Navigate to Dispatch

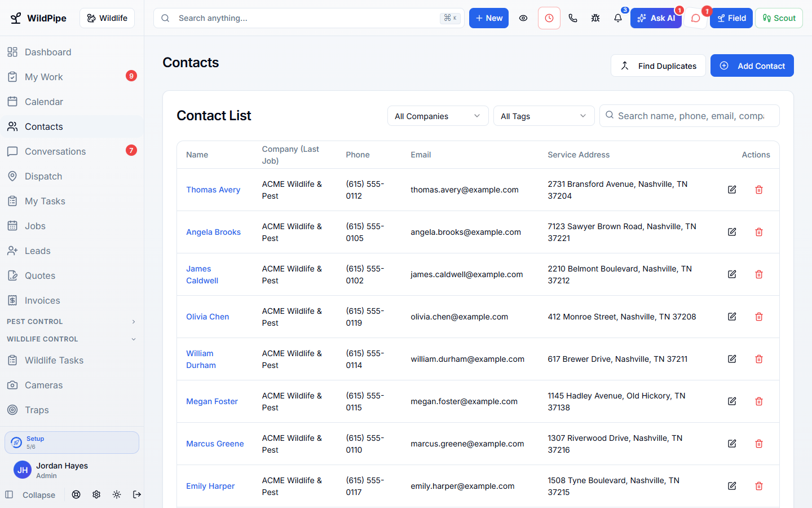[72, 176]
